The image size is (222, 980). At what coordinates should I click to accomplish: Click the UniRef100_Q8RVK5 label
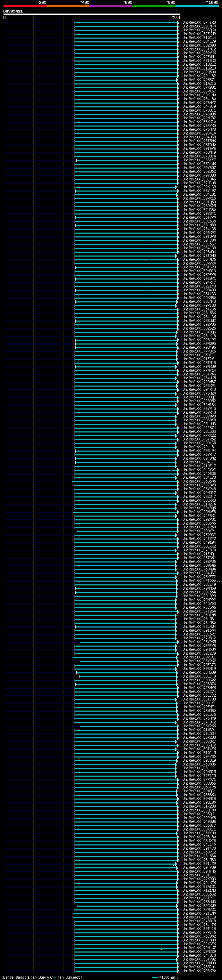pos(199,125)
